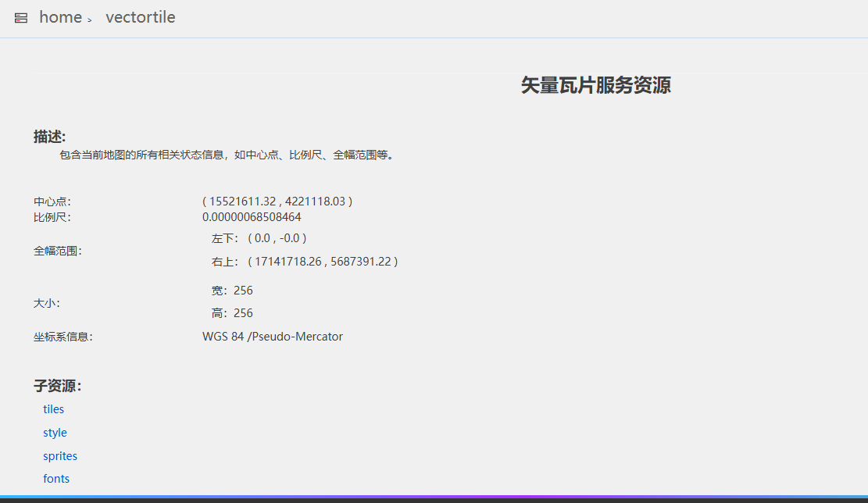The height and width of the screenshot is (503, 868).
Task: Click the 左下 extent coordinates
Action: (x=277, y=238)
